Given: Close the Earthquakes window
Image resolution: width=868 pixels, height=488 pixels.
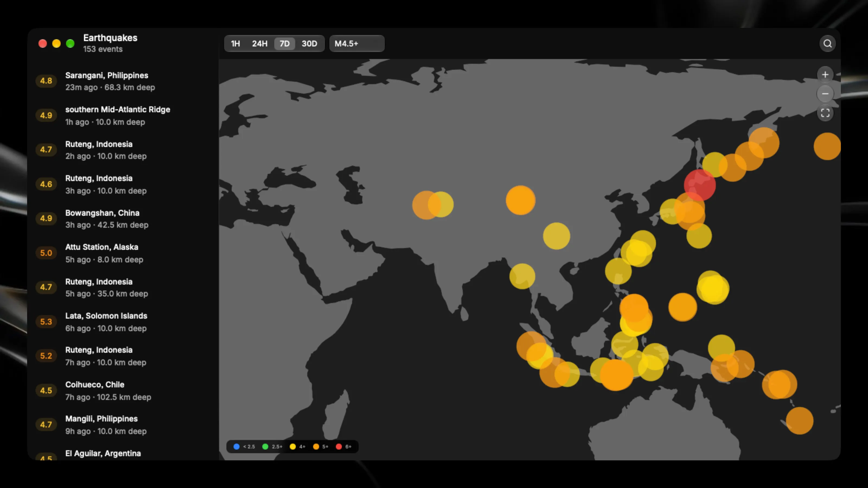Looking at the screenshot, I should pyautogui.click(x=43, y=43).
